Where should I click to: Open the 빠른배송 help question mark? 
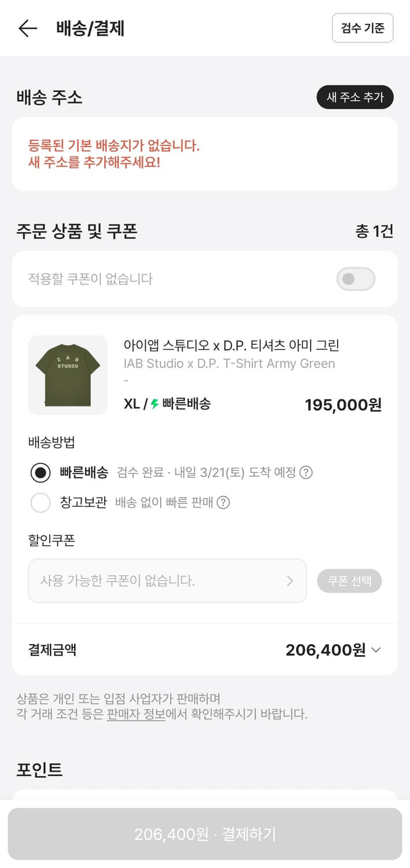coord(306,473)
